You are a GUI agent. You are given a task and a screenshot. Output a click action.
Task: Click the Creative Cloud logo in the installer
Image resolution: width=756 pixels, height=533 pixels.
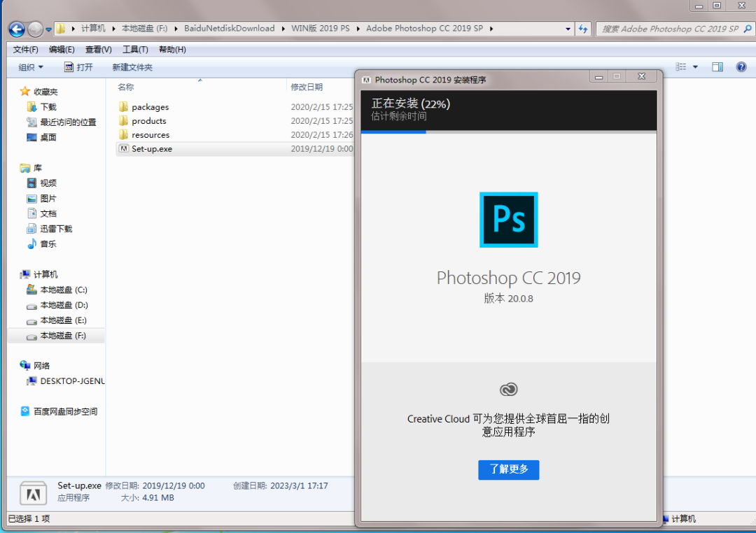509,390
